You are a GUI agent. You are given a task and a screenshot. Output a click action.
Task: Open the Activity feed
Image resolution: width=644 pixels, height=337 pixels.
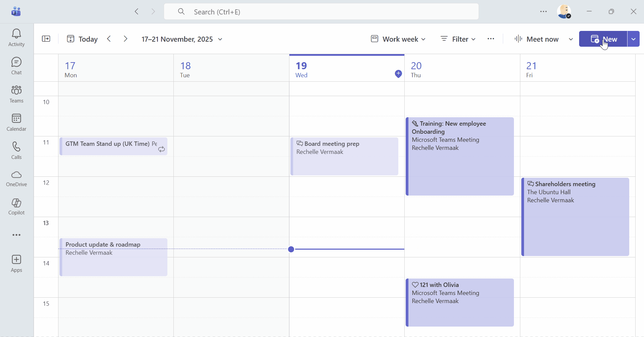[16, 37]
